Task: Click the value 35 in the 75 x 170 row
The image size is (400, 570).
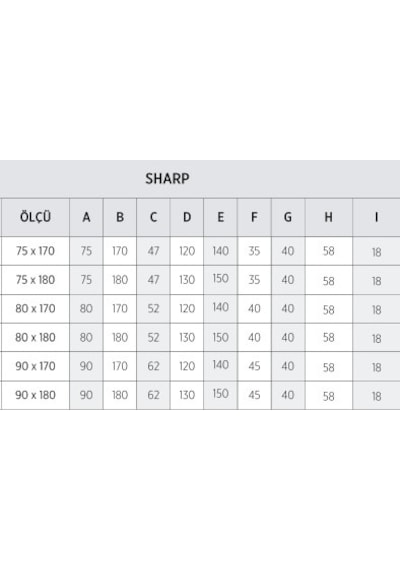Action: point(254,251)
